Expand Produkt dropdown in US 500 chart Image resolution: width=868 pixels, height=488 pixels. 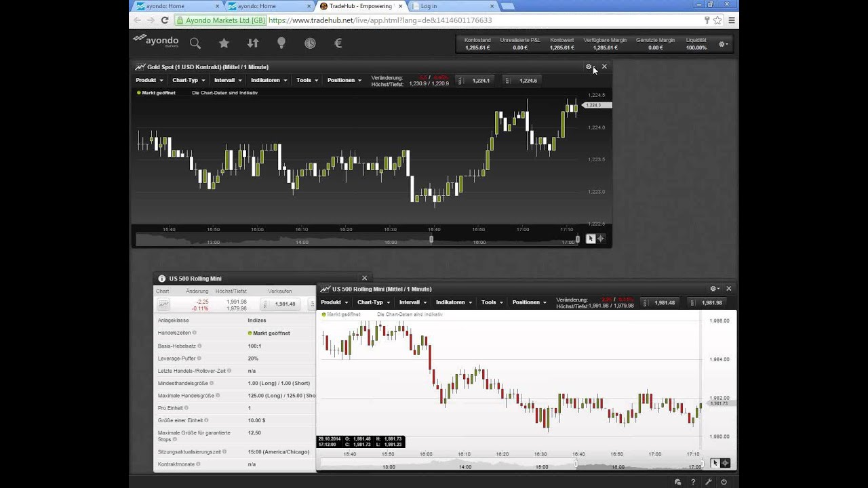[x=334, y=302]
